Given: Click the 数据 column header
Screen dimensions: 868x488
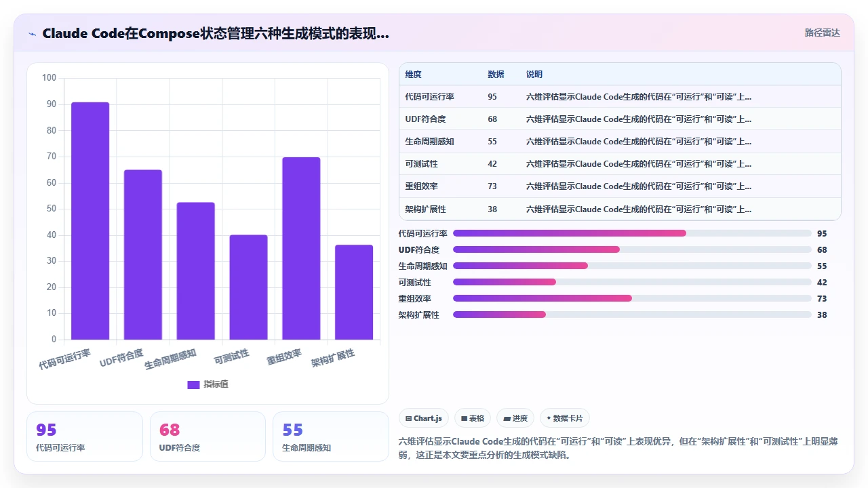Looking at the screenshot, I should [x=496, y=75].
